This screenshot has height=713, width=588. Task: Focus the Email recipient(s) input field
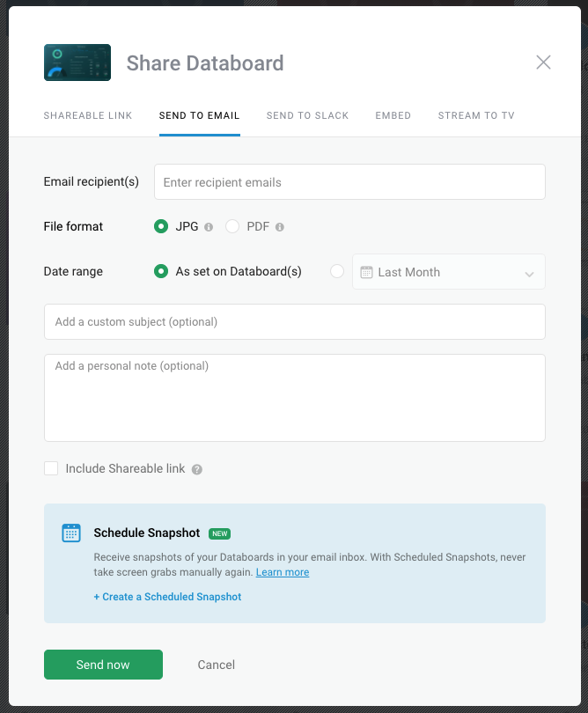pos(349,182)
